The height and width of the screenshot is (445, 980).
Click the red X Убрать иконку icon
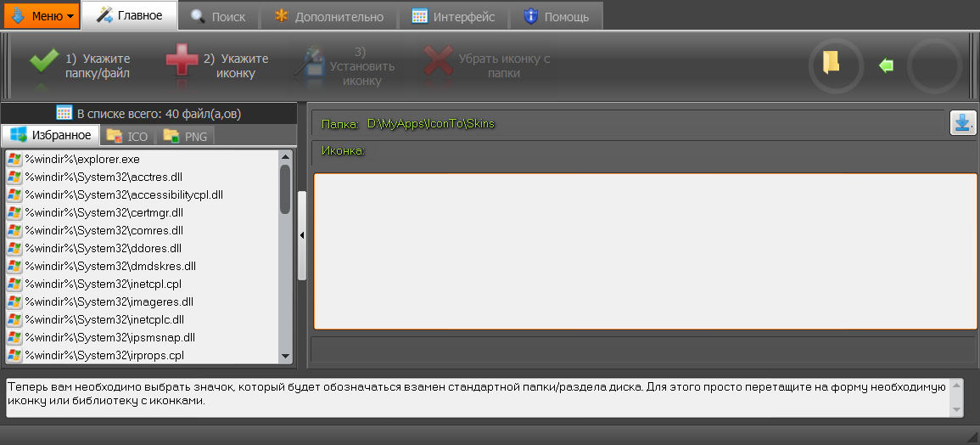point(438,61)
